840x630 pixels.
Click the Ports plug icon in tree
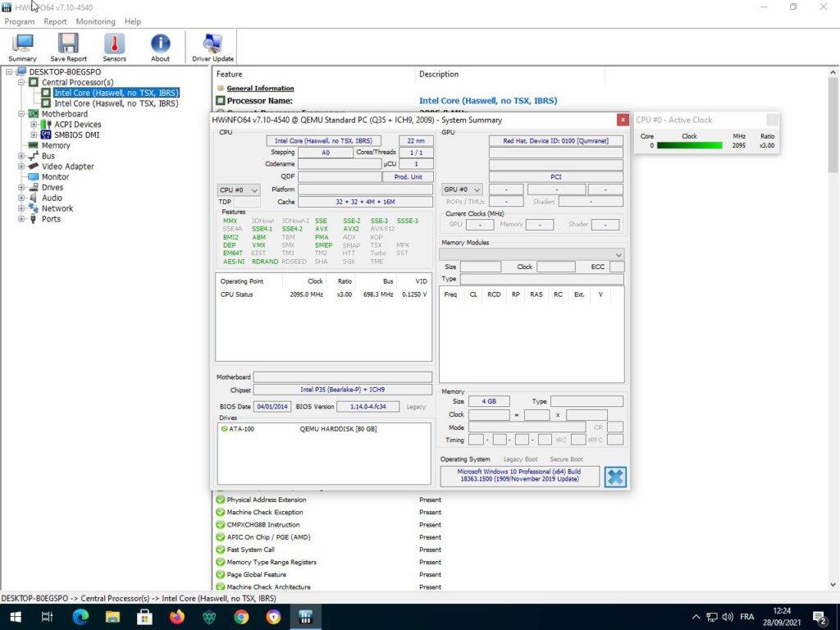click(x=33, y=219)
